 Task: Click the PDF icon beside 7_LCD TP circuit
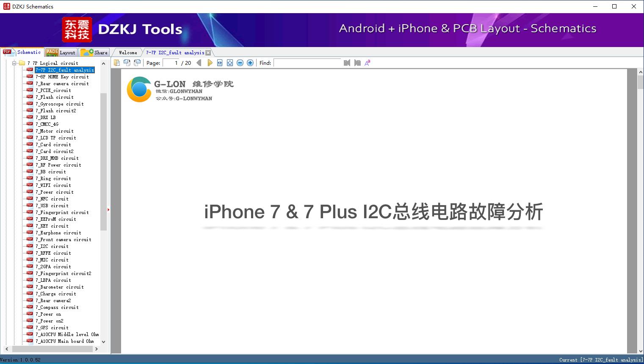click(x=30, y=138)
